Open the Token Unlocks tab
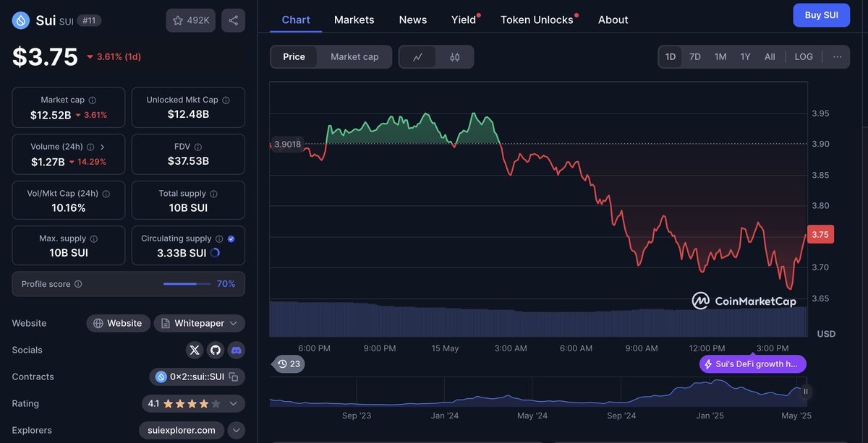Screen dimensions: 868x443 tap(537, 20)
